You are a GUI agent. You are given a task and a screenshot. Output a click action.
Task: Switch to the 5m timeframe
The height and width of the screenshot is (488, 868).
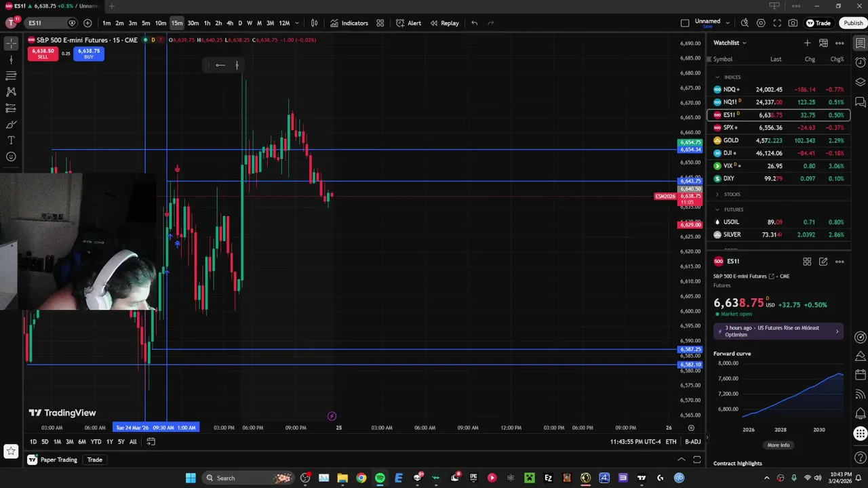tap(146, 23)
